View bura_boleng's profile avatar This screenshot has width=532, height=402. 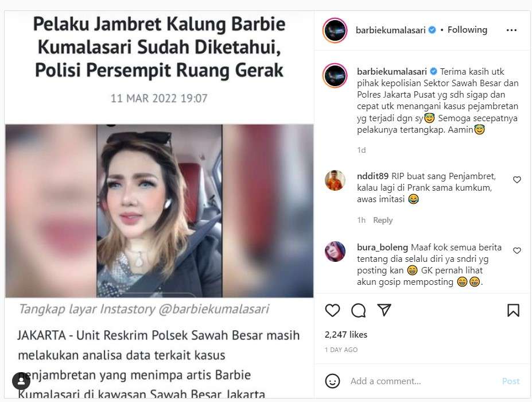[x=335, y=252]
